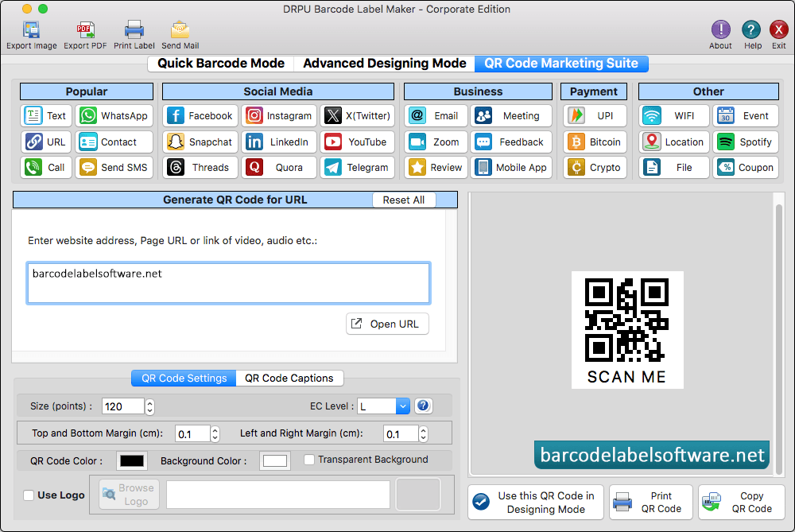Click the Export PDF toolbar icon

click(85, 30)
